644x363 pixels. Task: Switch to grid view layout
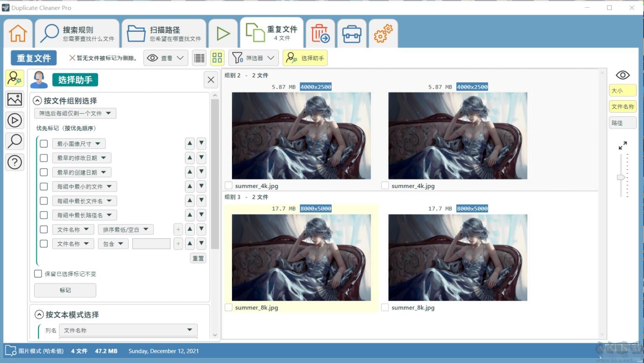(x=217, y=58)
